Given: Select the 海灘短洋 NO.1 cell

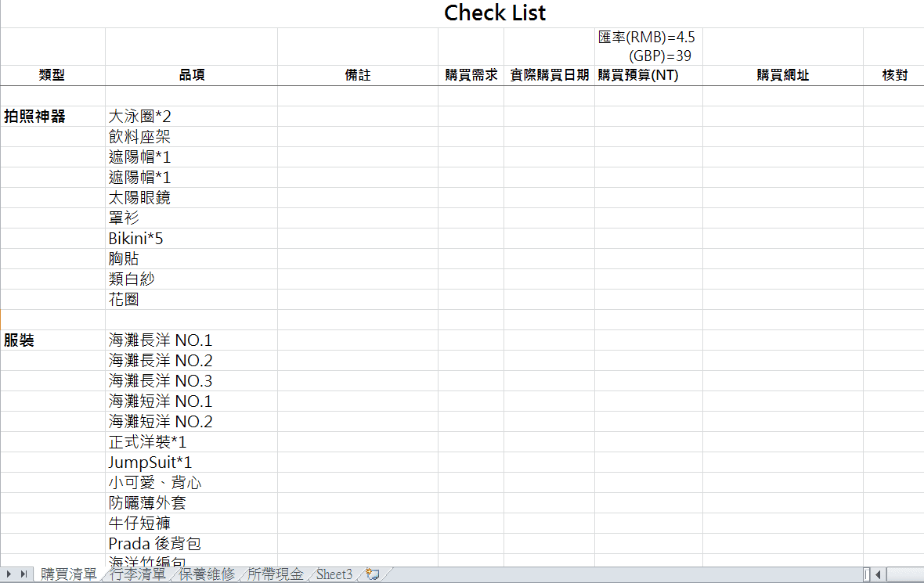Looking at the screenshot, I should 192,401.
